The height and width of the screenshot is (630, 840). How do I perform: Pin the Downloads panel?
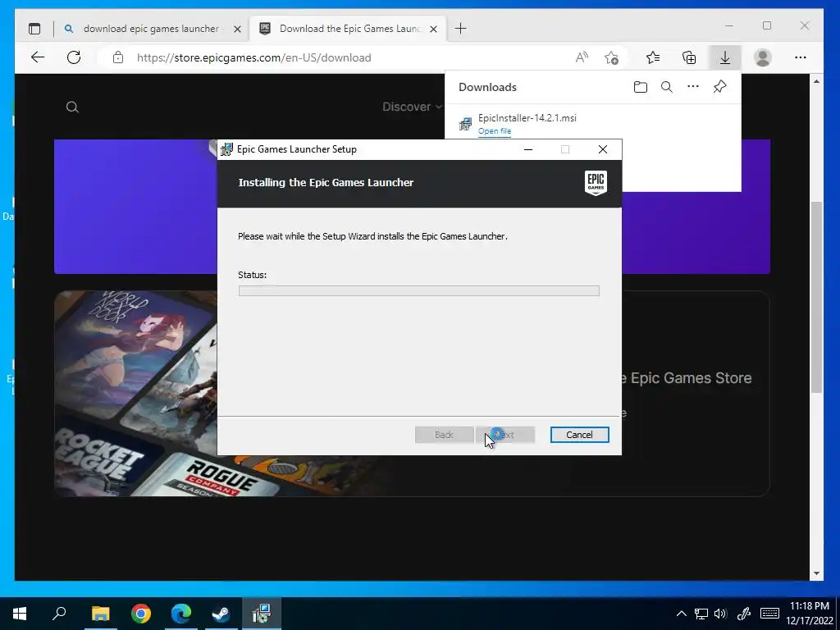tap(719, 86)
